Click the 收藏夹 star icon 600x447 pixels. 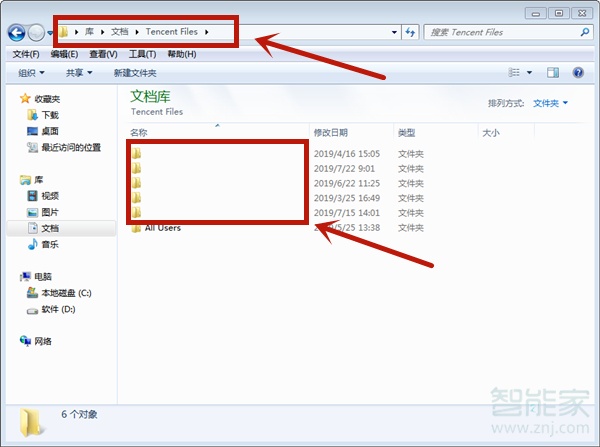coord(25,99)
